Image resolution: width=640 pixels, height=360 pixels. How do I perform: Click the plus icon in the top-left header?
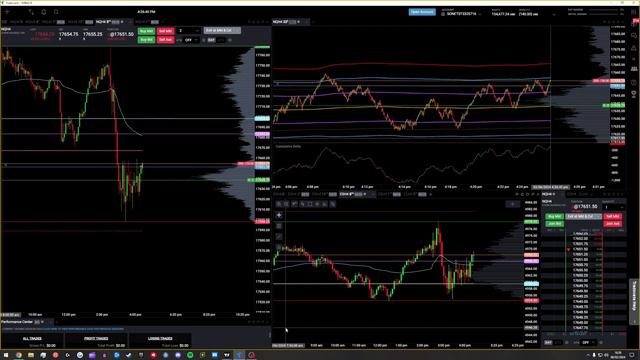click(7, 12)
